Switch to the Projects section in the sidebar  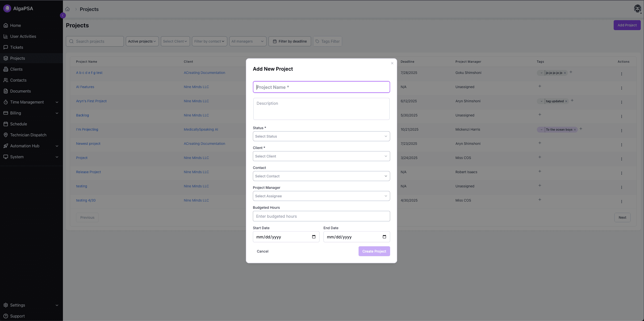18,58
